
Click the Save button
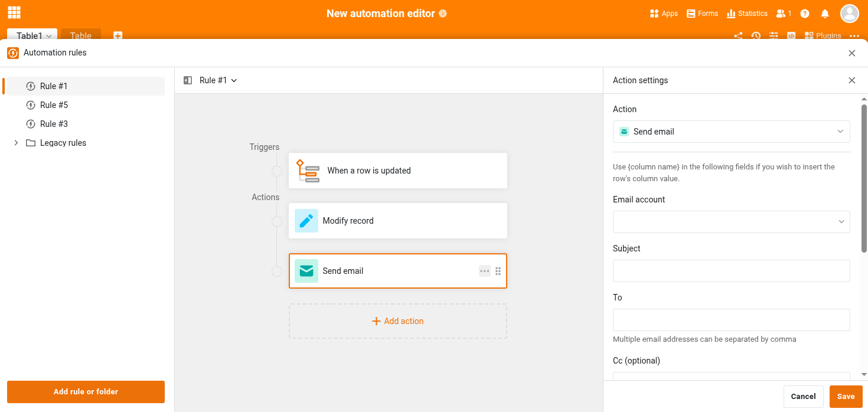(x=846, y=397)
